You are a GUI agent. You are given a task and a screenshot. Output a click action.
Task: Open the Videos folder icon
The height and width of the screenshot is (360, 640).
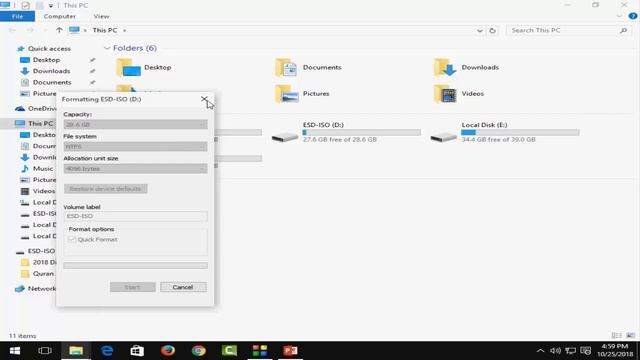pos(445,94)
